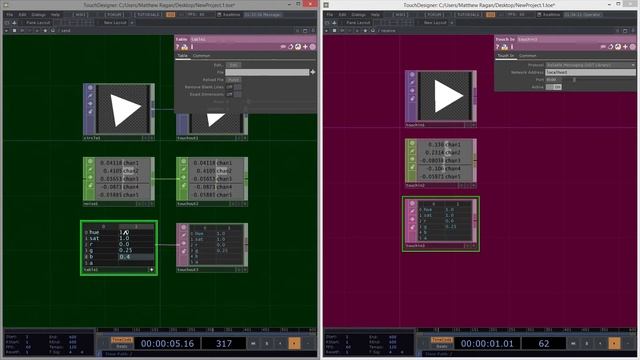Switch to Common tab in touchin3 parameters
The width and height of the screenshot is (640, 360).
tap(527, 56)
